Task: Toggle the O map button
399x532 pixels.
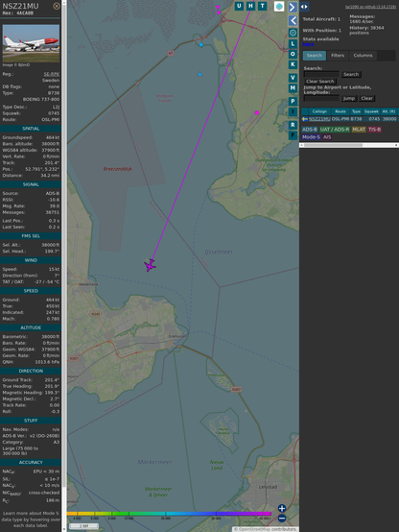Action: 293,54
